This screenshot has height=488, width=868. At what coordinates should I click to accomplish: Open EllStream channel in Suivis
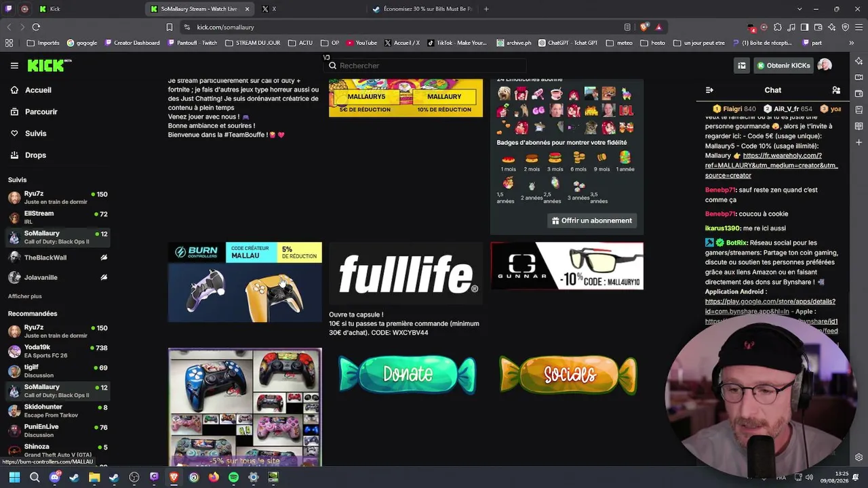click(57, 218)
